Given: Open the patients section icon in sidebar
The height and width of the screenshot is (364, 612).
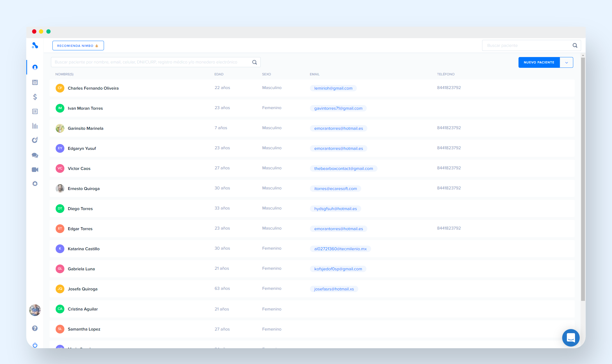Looking at the screenshot, I should coord(35,67).
